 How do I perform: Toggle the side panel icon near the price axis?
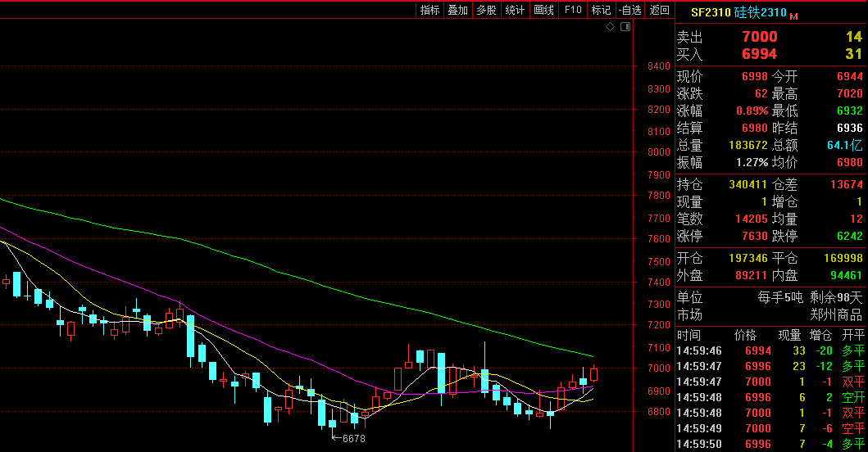point(625,27)
